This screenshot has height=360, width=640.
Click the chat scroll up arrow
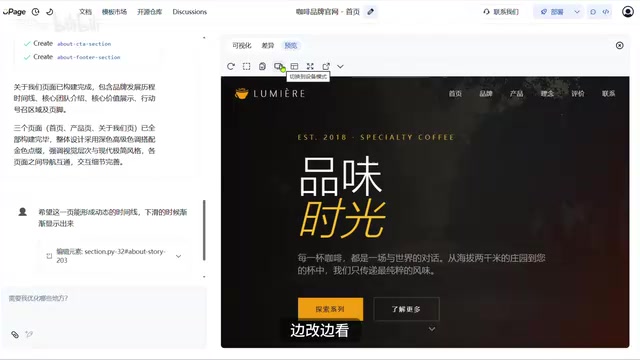204,38
